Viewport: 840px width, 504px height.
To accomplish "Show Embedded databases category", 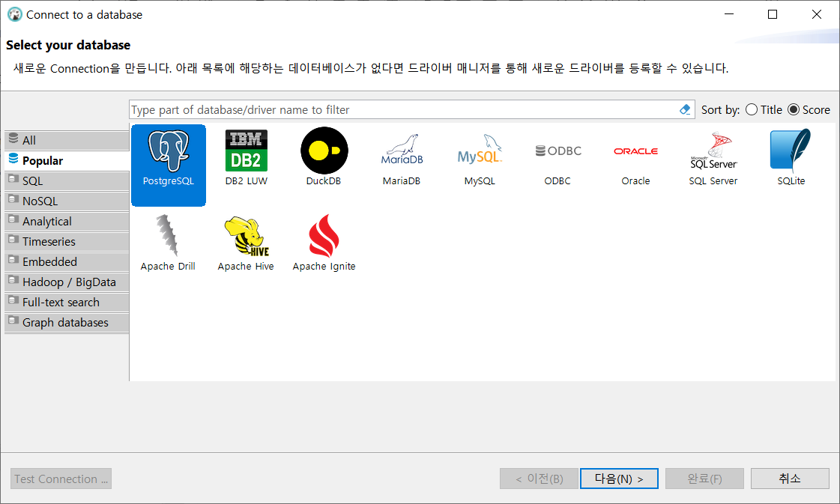I will tap(67, 262).
